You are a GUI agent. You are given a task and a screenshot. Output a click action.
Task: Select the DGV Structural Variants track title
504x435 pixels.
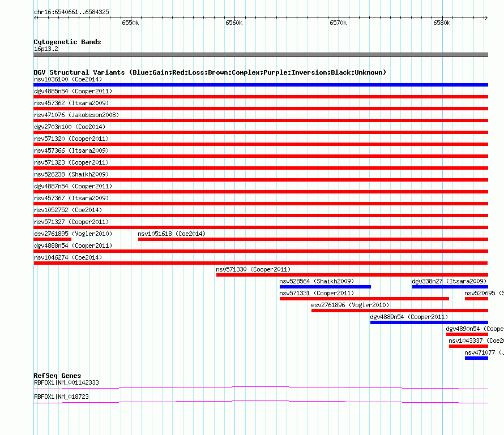click(x=210, y=72)
